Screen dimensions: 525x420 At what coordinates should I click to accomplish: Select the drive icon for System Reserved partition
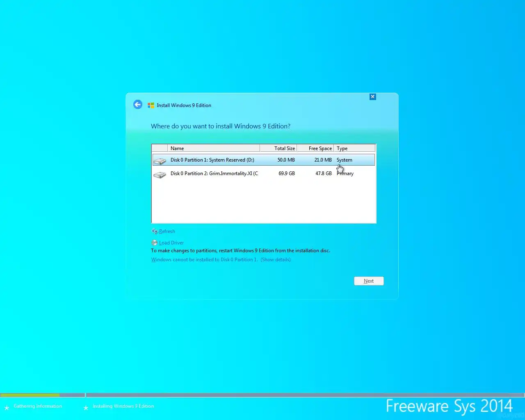click(160, 160)
